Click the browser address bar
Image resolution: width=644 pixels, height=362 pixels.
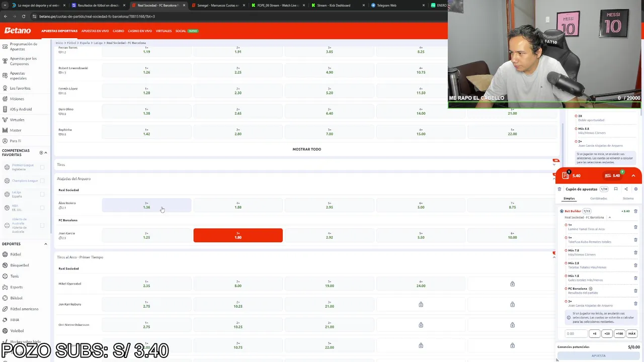tap(236, 16)
